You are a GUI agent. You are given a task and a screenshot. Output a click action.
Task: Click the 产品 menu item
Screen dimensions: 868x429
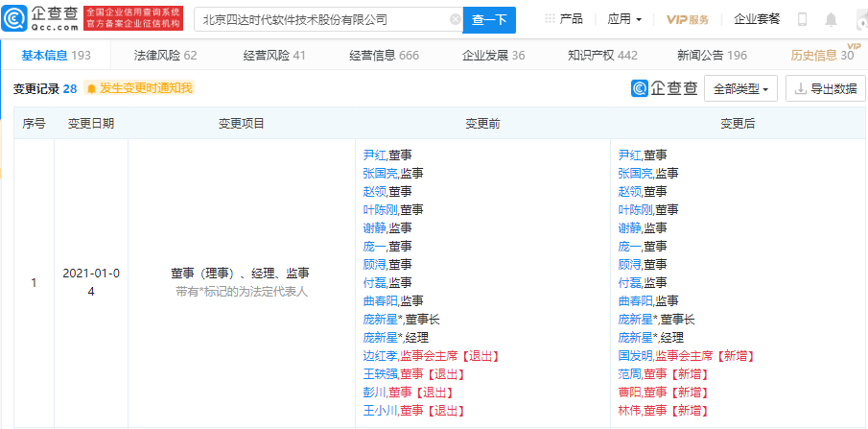(x=571, y=19)
